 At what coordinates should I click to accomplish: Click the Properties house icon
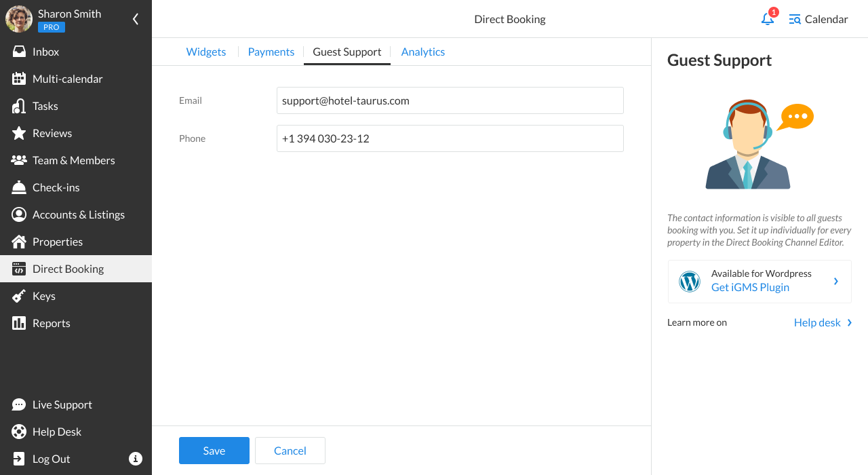pyautogui.click(x=19, y=242)
